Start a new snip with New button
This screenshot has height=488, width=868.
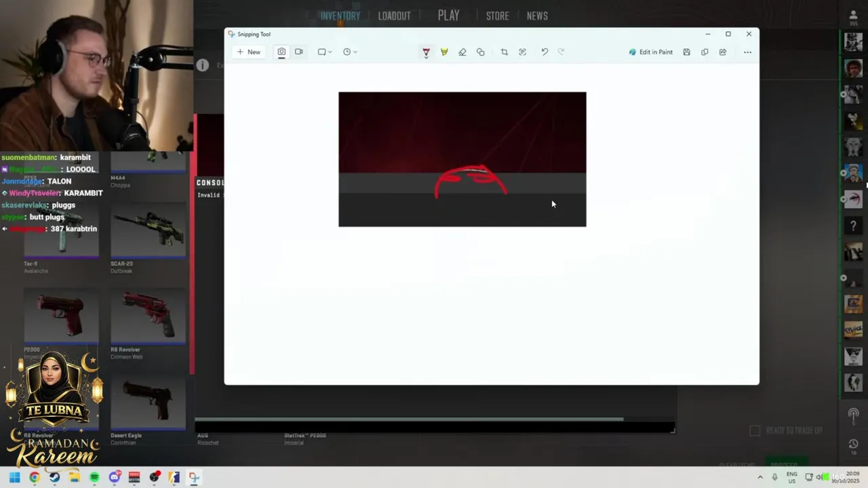click(x=248, y=52)
